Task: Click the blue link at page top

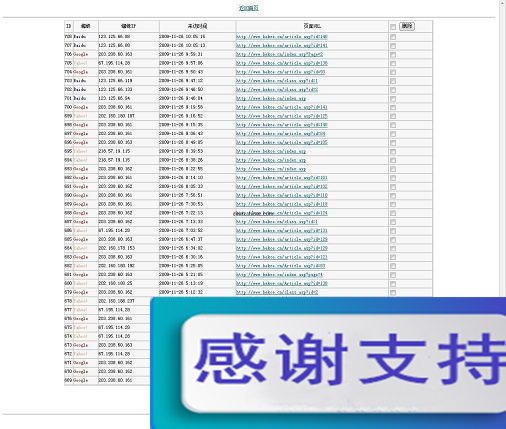Action: [249, 7]
